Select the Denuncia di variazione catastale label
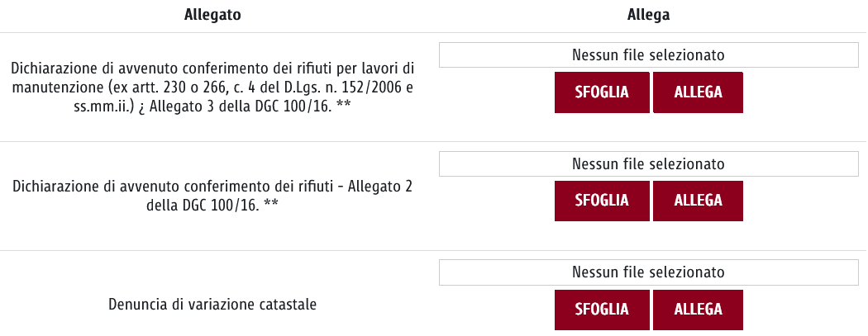Image resolution: width=868 pixels, height=336 pixels. [213, 304]
